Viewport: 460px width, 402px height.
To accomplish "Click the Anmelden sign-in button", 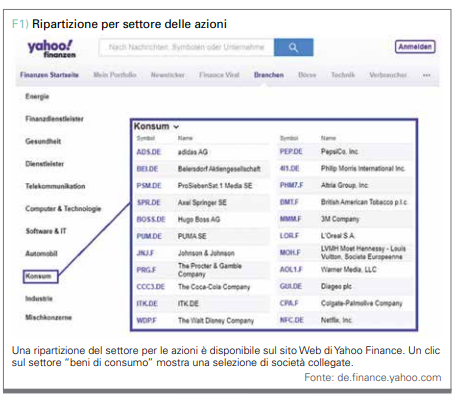I will [415, 47].
